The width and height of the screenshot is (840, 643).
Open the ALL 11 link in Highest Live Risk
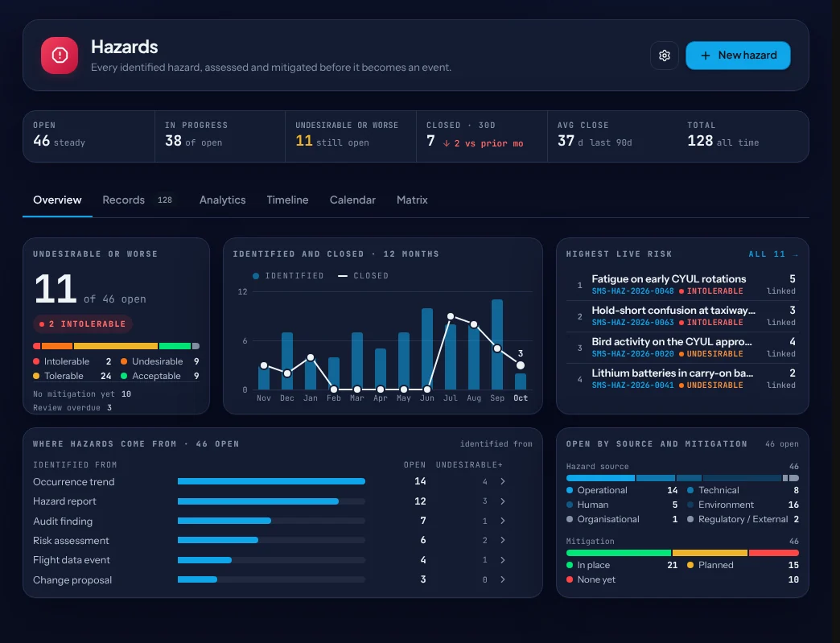click(x=773, y=254)
